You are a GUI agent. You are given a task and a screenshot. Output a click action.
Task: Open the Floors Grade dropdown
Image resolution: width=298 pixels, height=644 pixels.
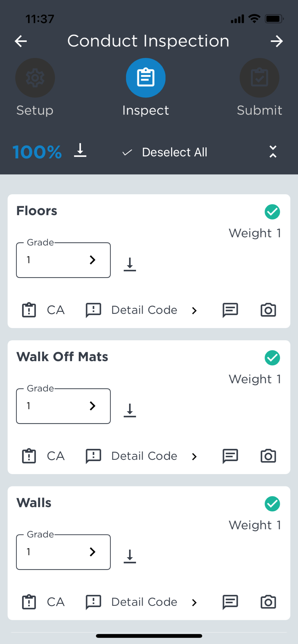[x=63, y=260]
